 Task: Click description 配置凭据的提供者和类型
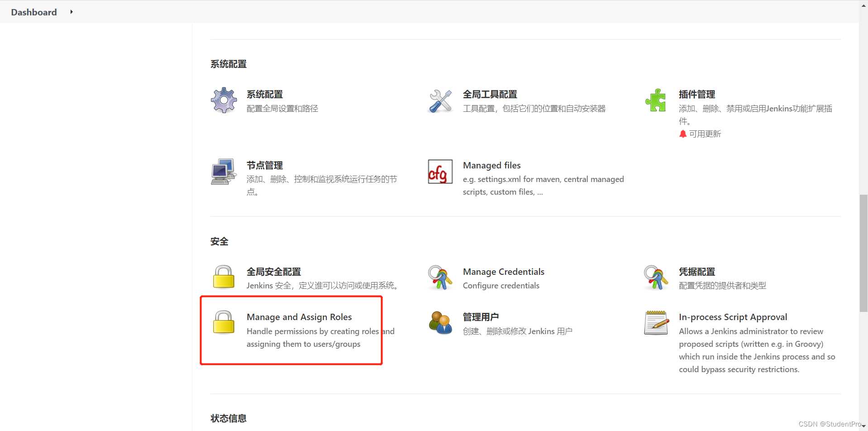(722, 286)
